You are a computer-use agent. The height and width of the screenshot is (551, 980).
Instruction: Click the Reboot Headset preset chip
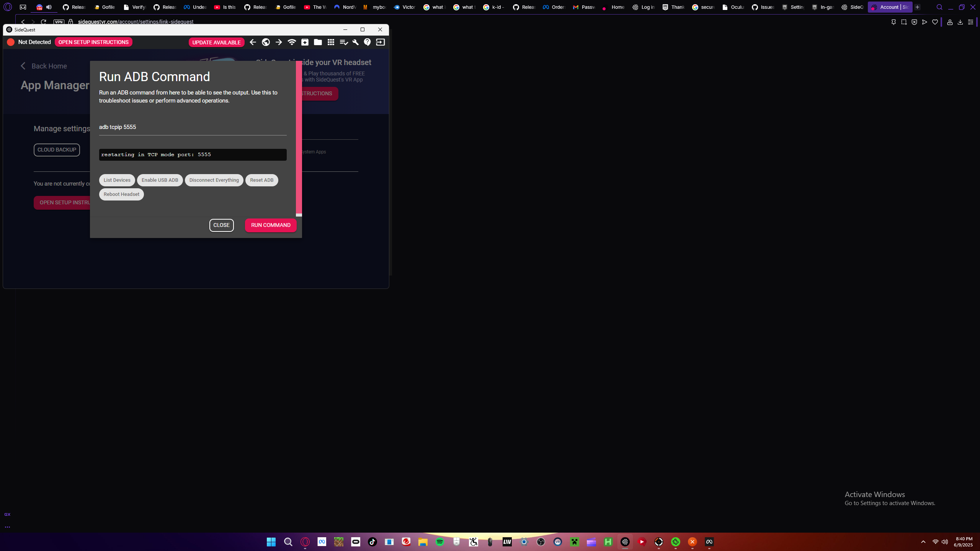pyautogui.click(x=121, y=194)
